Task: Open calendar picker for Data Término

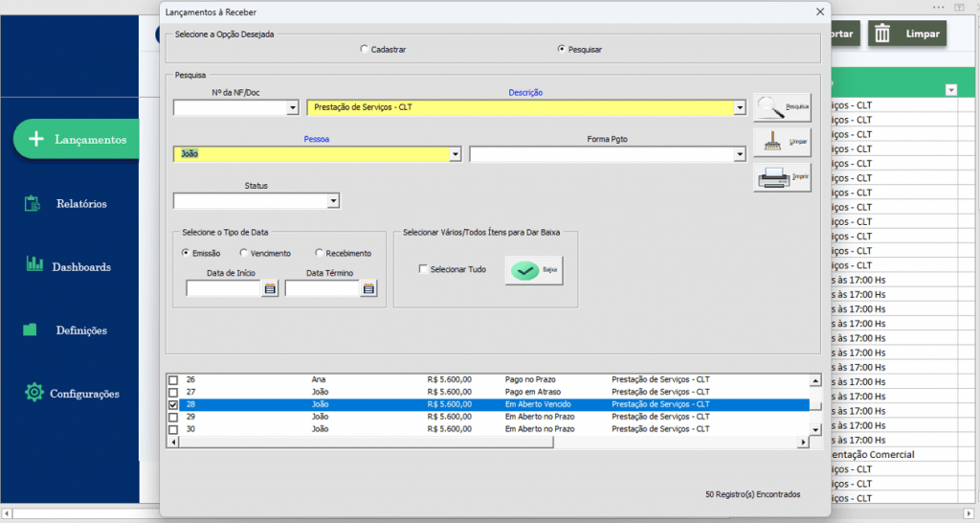Action: click(368, 288)
